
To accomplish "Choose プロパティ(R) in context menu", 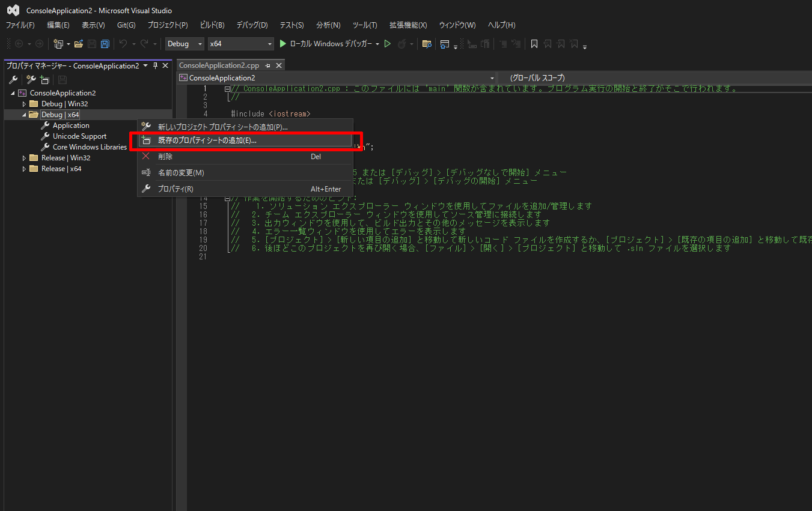I will pyautogui.click(x=245, y=189).
